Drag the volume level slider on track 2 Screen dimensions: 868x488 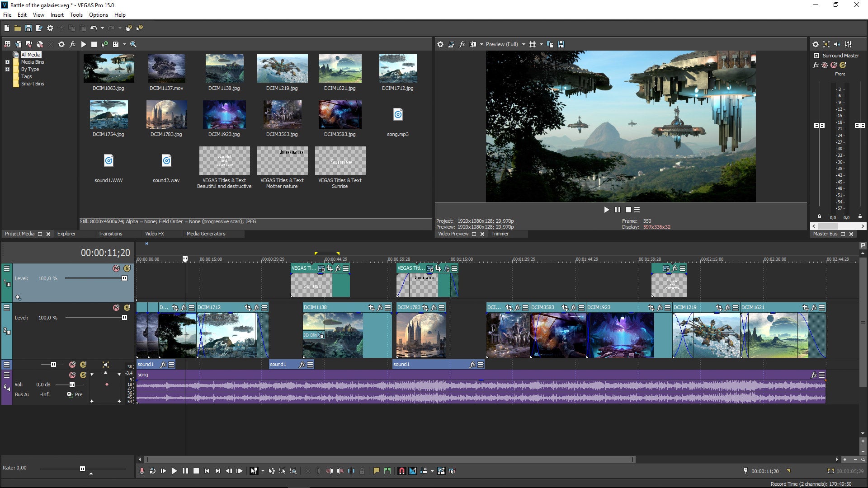pyautogui.click(x=124, y=317)
